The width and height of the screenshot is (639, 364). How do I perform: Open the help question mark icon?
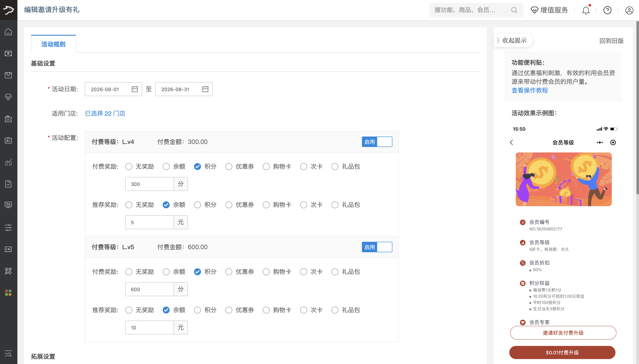coord(607,10)
